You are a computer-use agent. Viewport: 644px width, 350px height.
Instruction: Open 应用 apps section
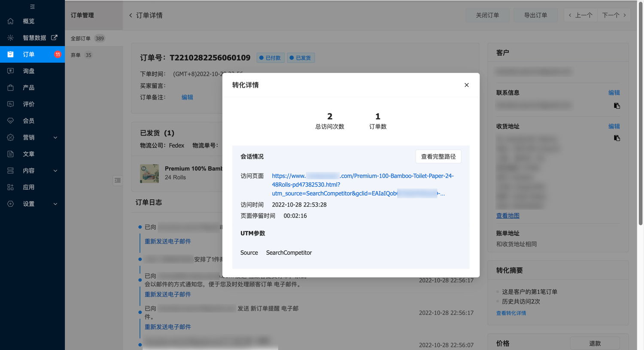[x=28, y=187]
